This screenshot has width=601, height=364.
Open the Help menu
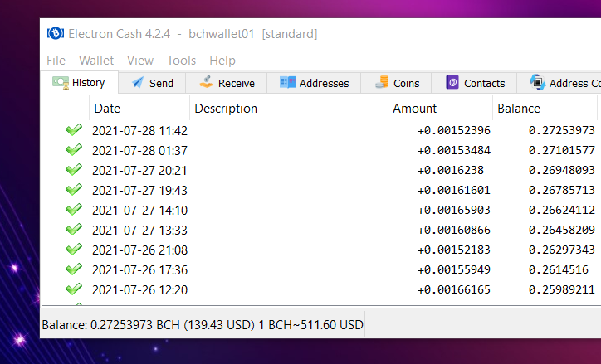click(x=222, y=61)
